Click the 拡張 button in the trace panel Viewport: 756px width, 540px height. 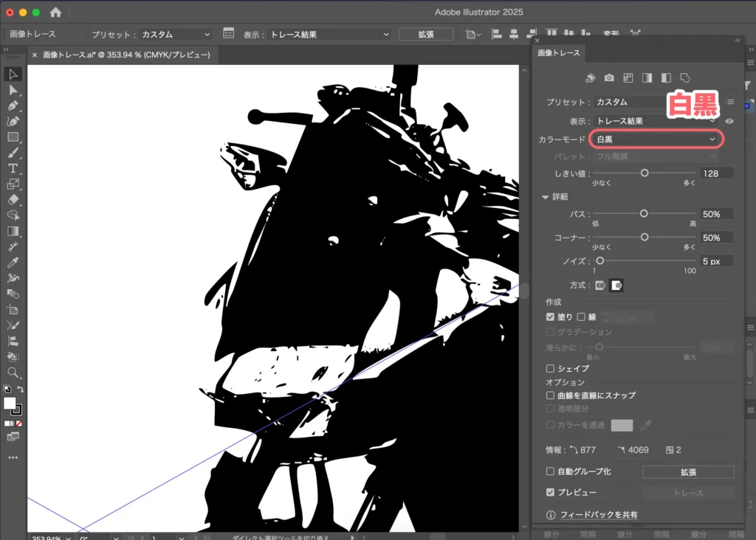[x=687, y=471]
